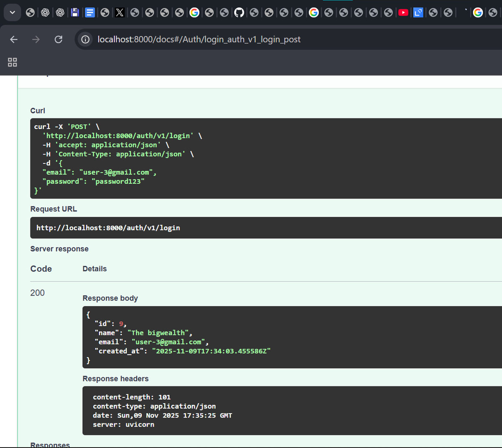The width and height of the screenshot is (502, 448).
Task: Click the server: uvicorn header line
Action: click(123, 425)
